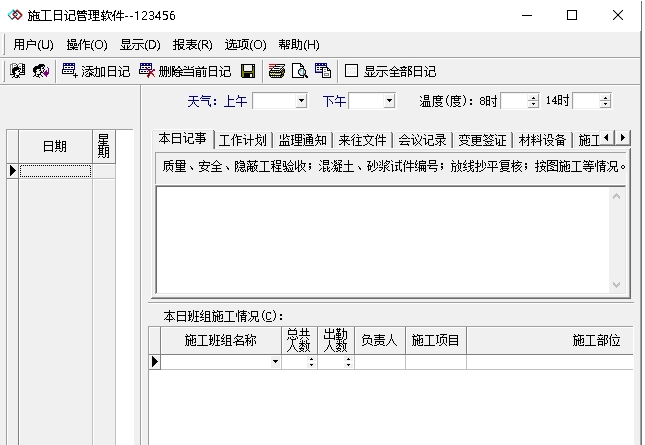Click the report export icon beside preview
This screenshot has height=445, width=645.
coord(323,71)
